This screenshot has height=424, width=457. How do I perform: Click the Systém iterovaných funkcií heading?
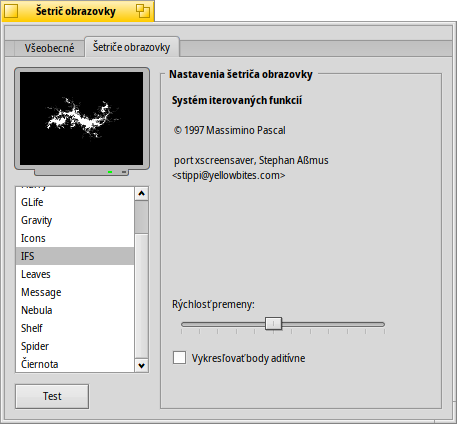tap(237, 100)
